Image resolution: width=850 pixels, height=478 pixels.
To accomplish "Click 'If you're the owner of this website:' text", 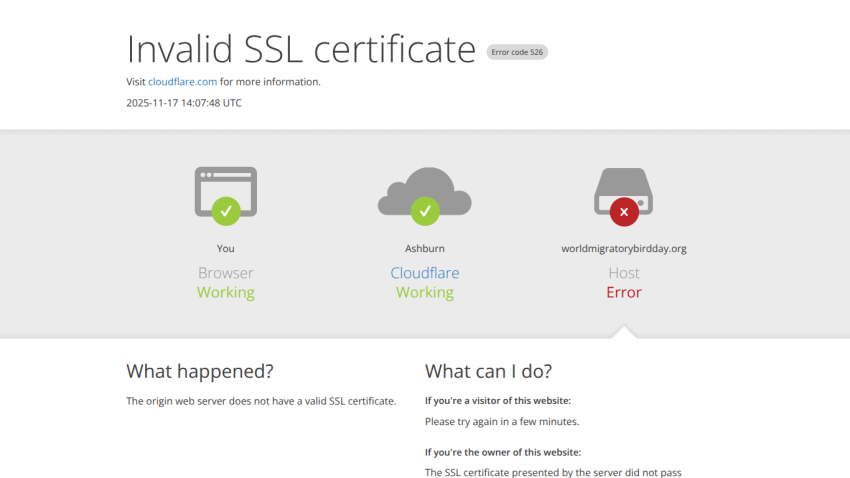I will (503, 453).
